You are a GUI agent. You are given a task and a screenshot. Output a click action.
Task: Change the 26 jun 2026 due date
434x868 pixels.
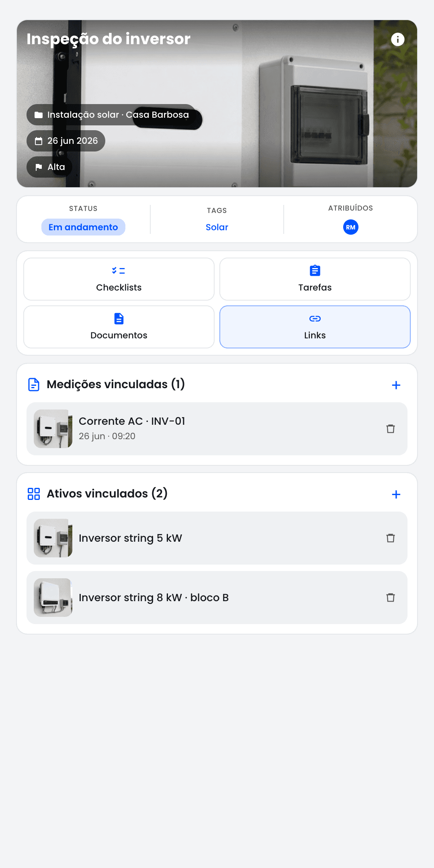tap(66, 141)
